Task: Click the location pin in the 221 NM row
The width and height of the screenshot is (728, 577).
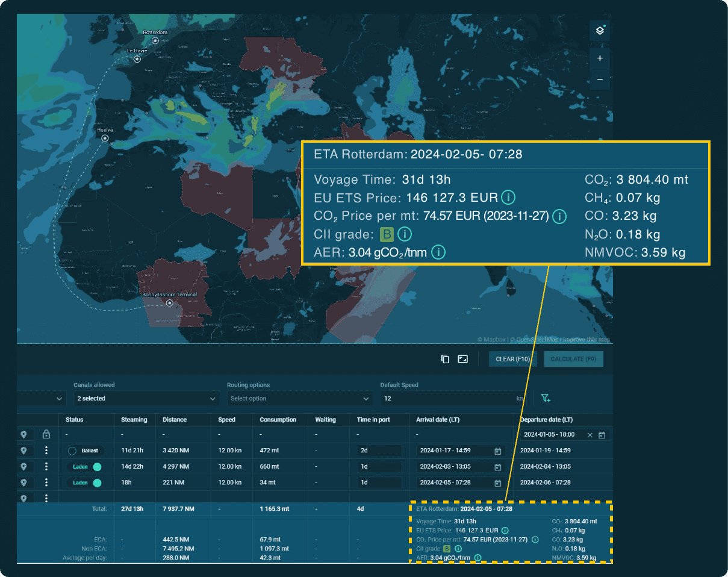Action: click(23, 482)
